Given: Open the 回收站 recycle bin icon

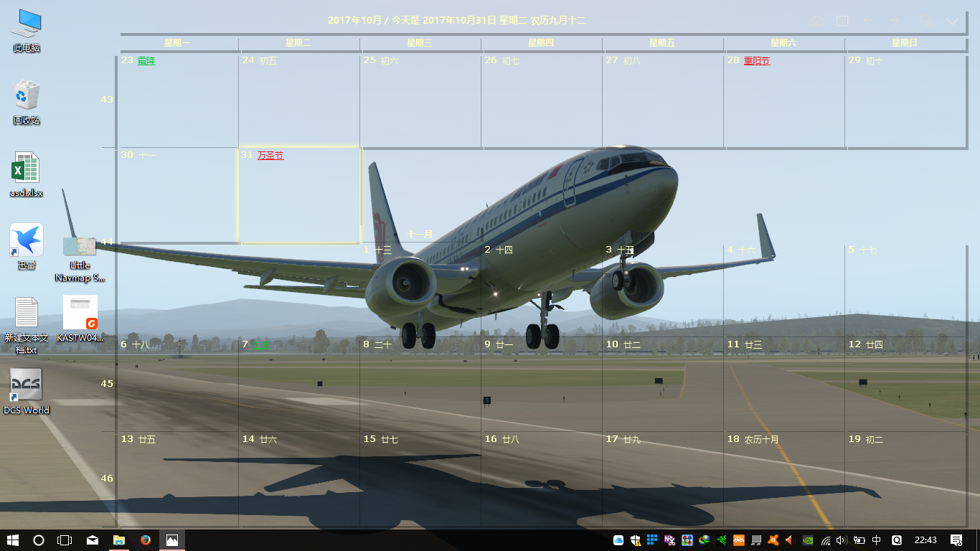Looking at the screenshot, I should (27, 102).
